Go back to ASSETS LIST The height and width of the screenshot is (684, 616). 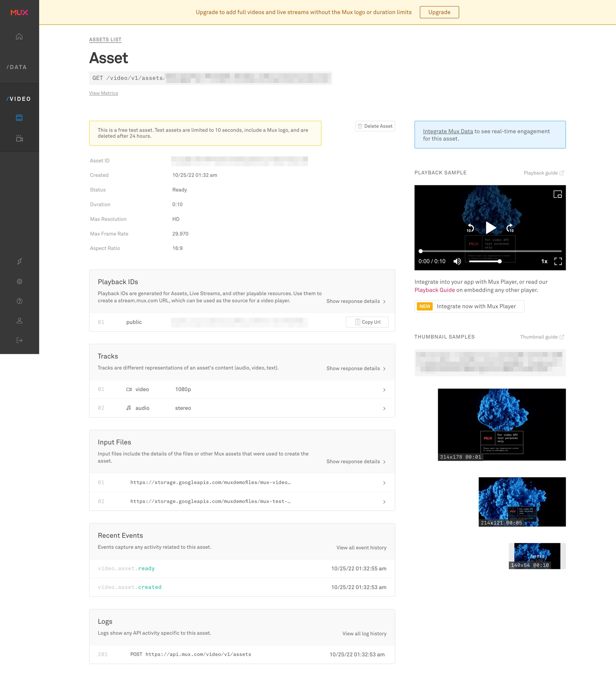[x=105, y=40]
